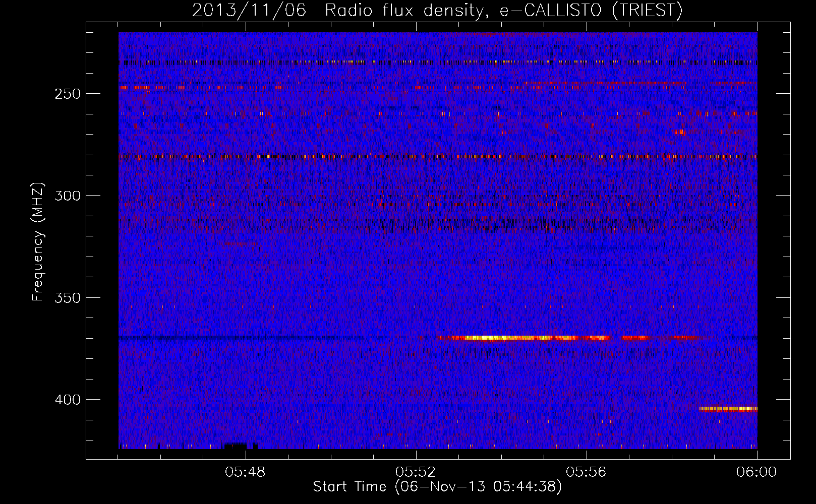The height and width of the screenshot is (504, 816).
Task: Click the 05:56 time tick label
Action: (x=587, y=472)
